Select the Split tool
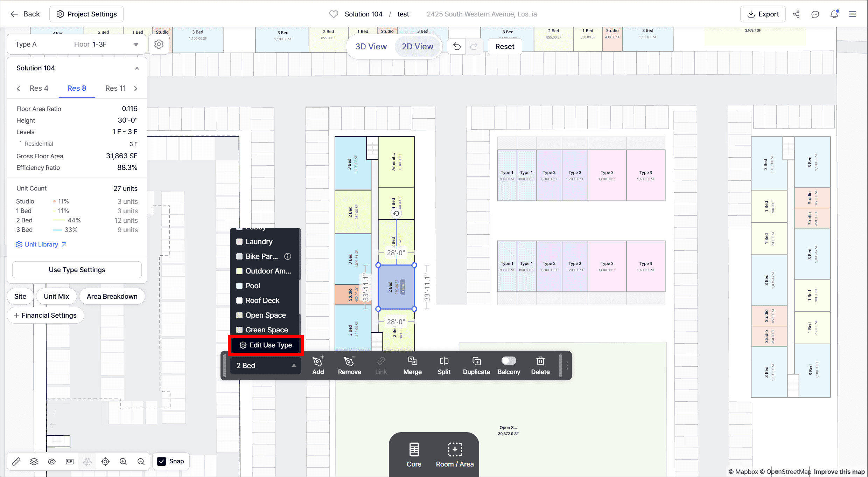The width and height of the screenshot is (868, 477). [x=444, y=361]
